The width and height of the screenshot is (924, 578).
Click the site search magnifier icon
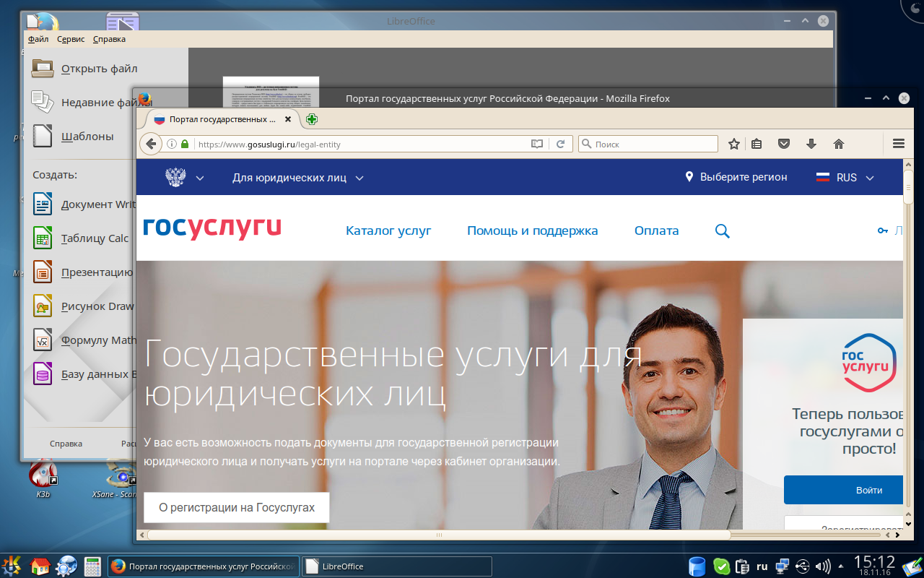pos(722,231)
